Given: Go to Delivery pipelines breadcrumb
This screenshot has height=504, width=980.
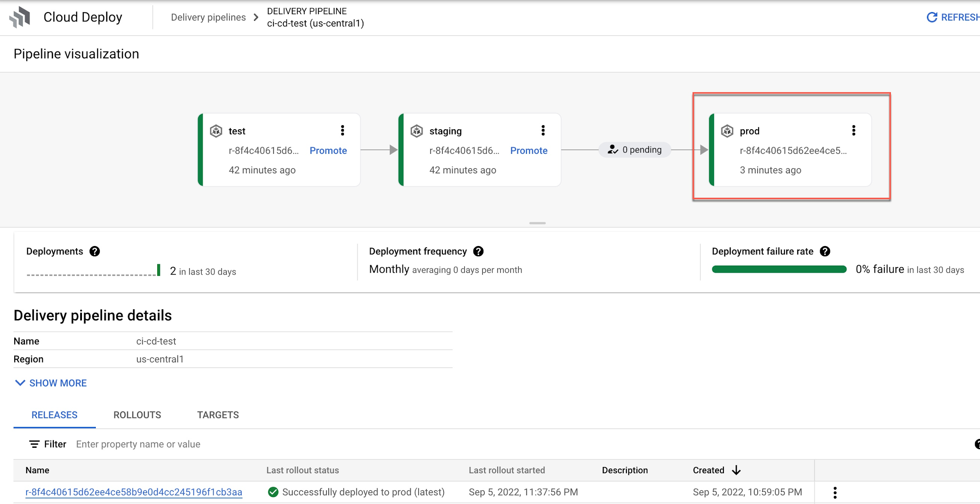Looking at the screenshot, I should [208, 17].
